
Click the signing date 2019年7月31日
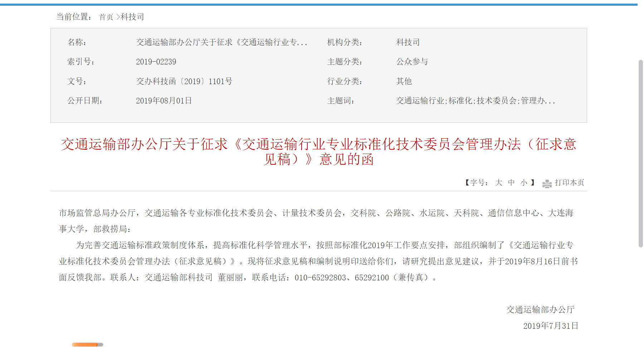coord(551,326)
